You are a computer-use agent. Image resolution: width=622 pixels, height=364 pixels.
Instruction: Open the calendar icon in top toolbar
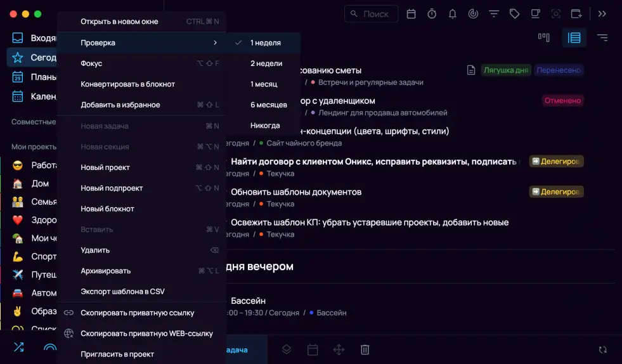[x=411, y=13]
